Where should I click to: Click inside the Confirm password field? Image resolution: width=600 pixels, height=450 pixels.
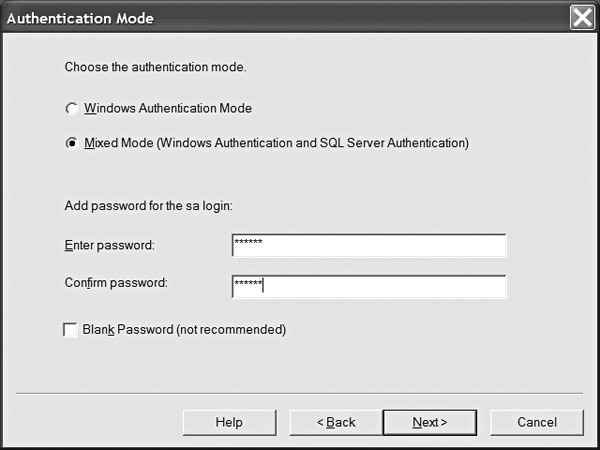coord(368,286)
